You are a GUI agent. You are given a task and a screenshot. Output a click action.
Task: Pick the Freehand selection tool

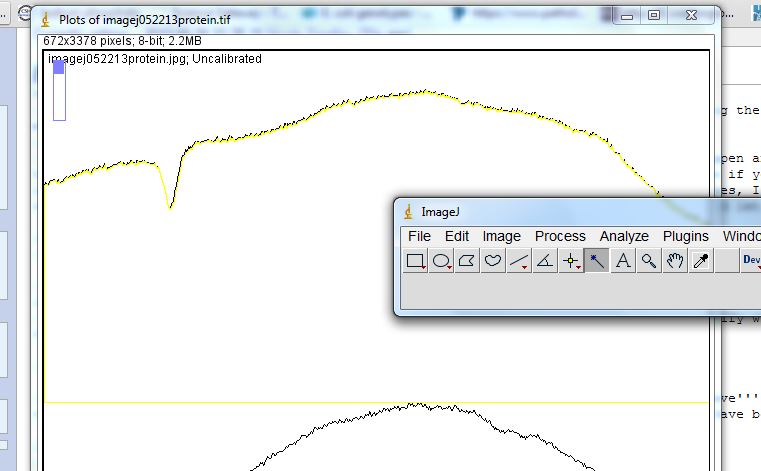(x=493, y=262)
